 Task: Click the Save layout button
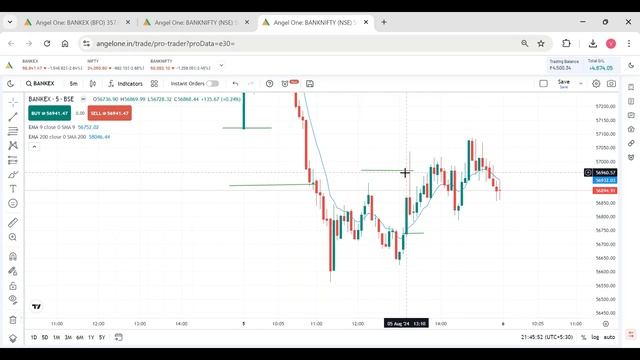click(x=564, y=84)
